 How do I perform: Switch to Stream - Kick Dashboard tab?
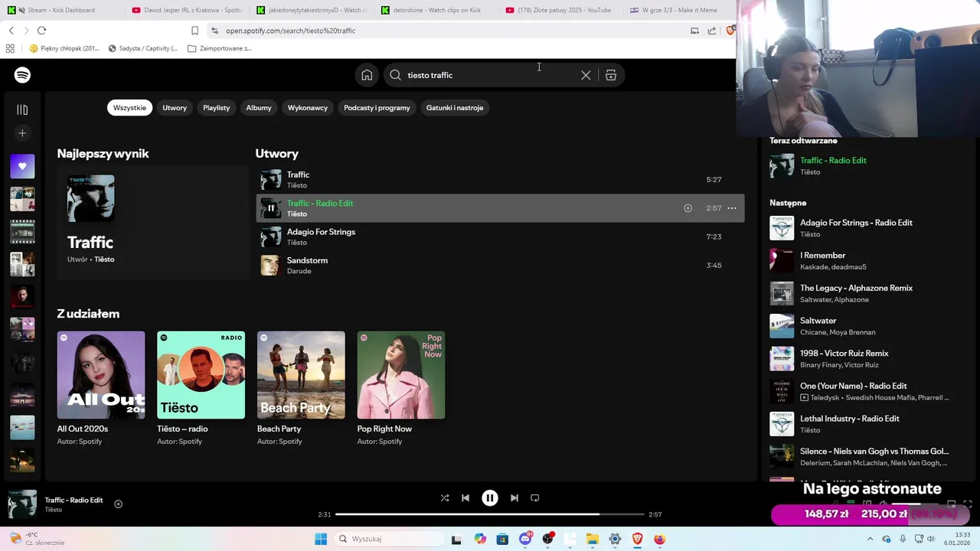coord(61,10)
